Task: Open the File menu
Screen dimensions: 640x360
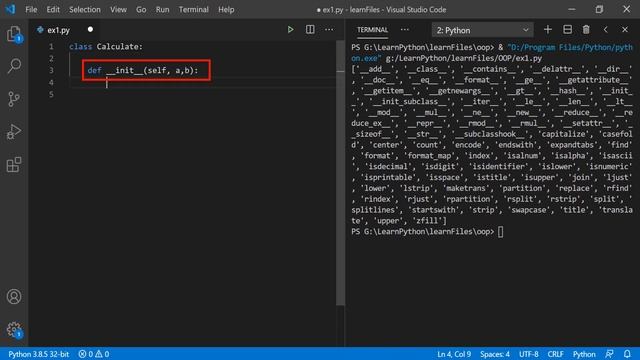Action: click(31, 9)
